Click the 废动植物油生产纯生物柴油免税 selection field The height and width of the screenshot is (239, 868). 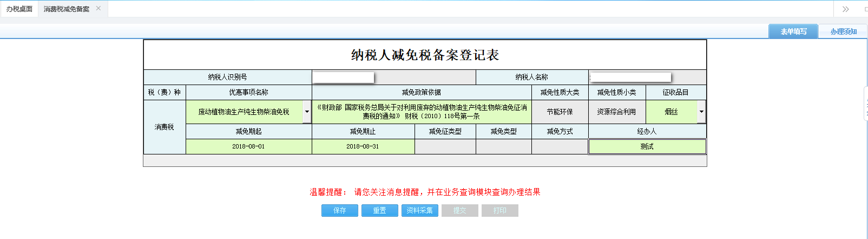point(244,112)
